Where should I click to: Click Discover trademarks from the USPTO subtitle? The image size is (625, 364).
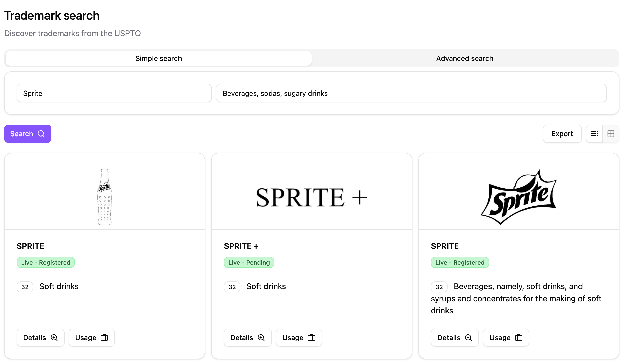pyautogui.click(x=72, y=33)
